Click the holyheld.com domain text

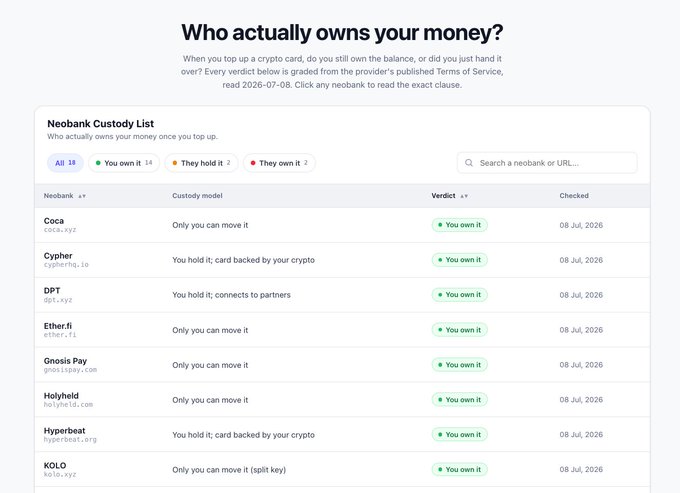pyautogui.click(x=68, y=405)
